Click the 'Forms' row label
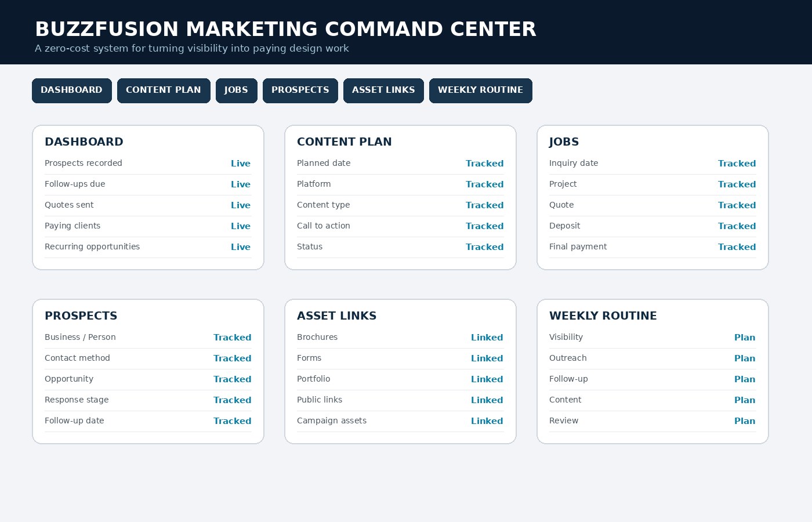The height and width of the screenshot is (522, 812). click(309, 358)
